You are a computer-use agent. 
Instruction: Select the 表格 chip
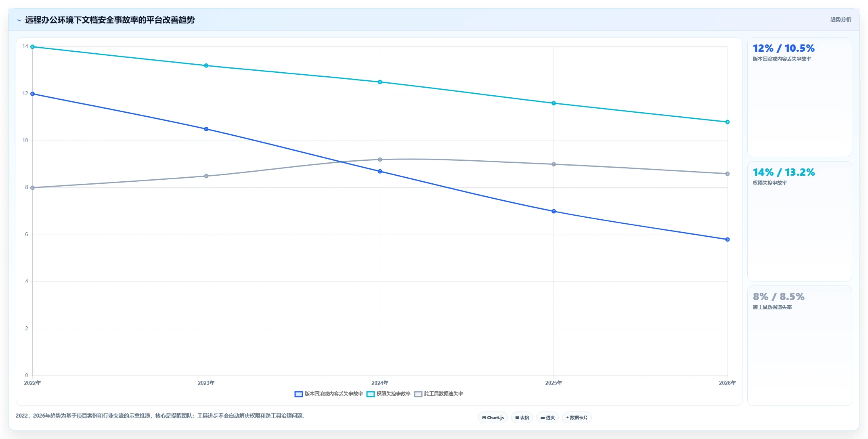click(522, 418)
